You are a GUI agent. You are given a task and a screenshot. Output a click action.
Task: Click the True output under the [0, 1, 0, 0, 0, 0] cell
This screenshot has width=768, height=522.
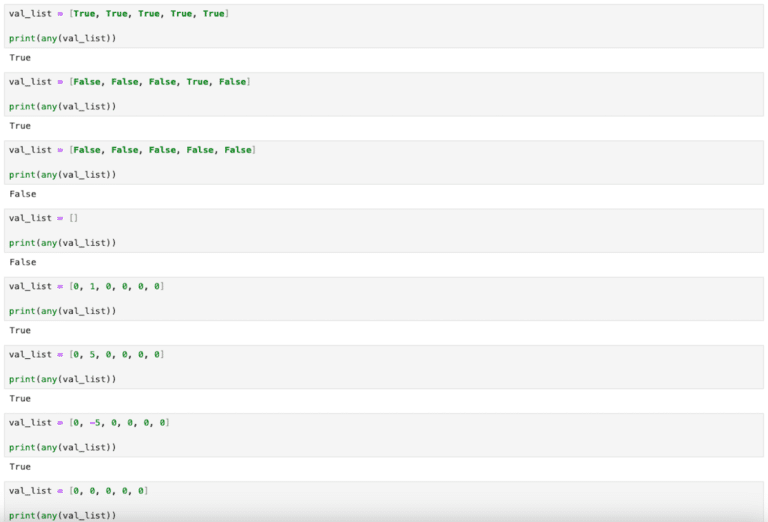[x=20, y=330]
